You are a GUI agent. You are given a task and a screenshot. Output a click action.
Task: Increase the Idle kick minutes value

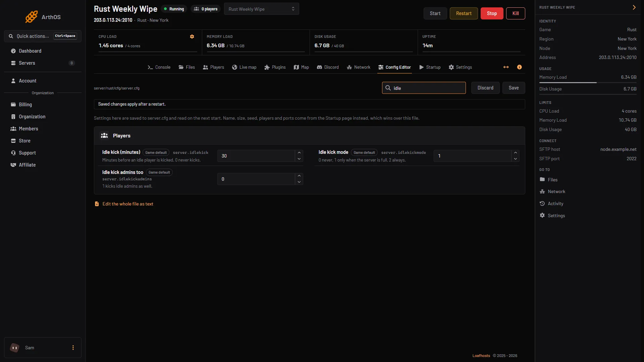tap(299, 153)
